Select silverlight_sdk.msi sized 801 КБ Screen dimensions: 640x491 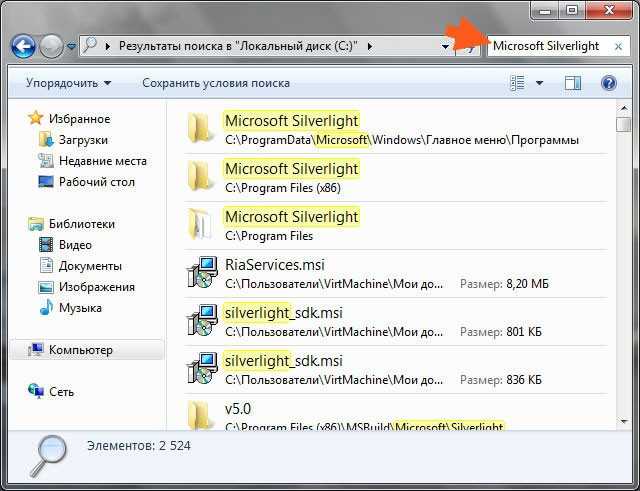(396, 322)
